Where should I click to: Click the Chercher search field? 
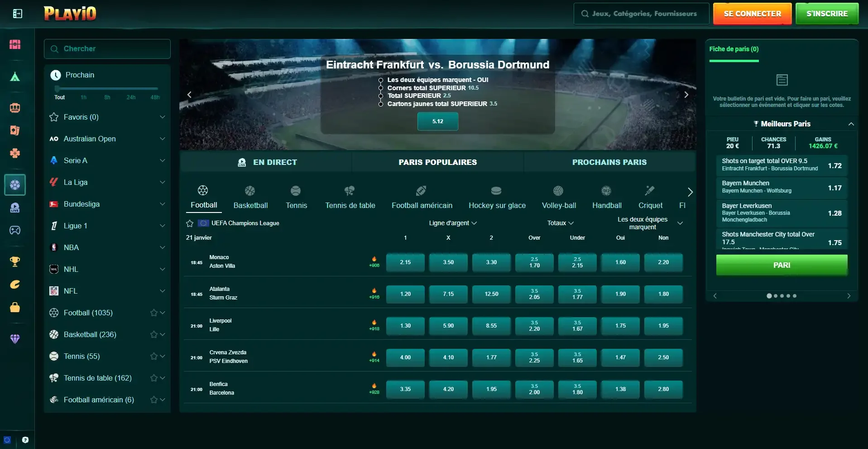pyautogui.click(x=107, y=49)
